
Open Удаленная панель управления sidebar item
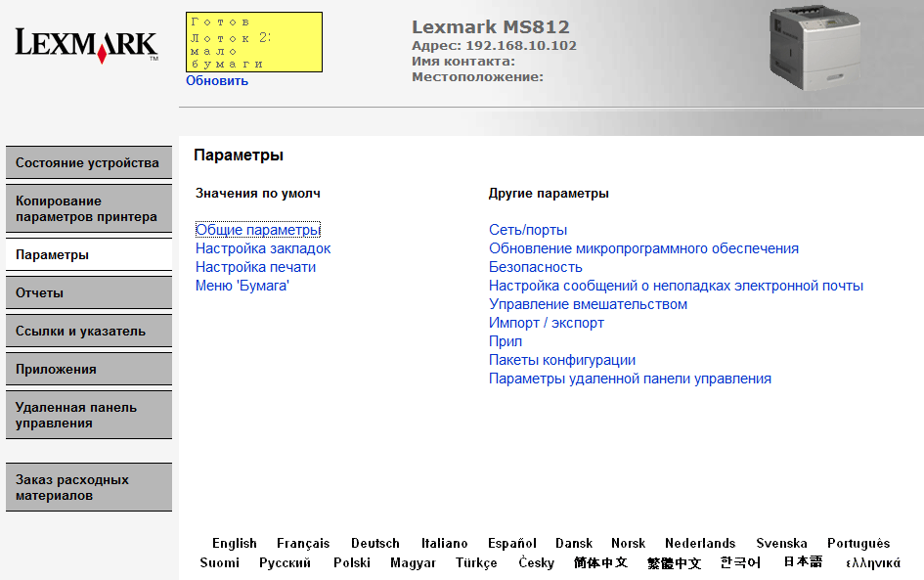point(89,415)
